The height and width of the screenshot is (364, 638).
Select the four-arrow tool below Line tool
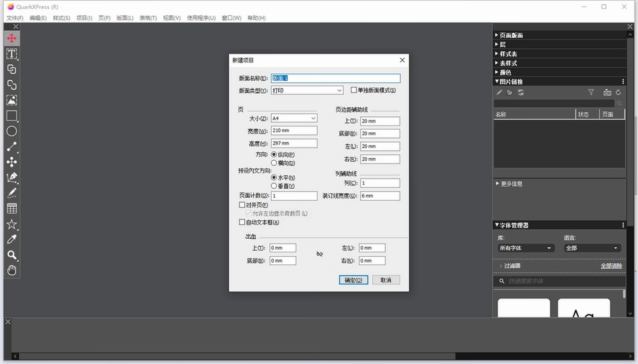(12, 162)
